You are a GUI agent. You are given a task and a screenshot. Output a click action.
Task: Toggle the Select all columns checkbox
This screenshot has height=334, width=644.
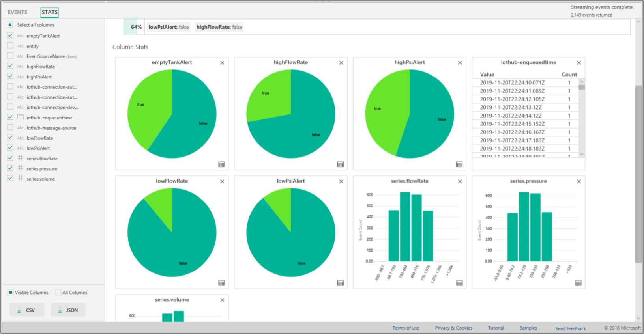tap(10, 25)
